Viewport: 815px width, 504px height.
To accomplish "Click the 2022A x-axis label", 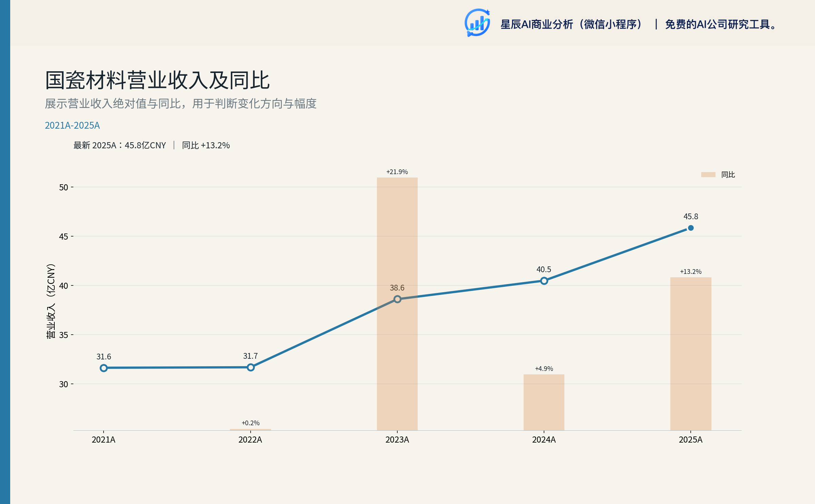I will (x=250, y=440).
